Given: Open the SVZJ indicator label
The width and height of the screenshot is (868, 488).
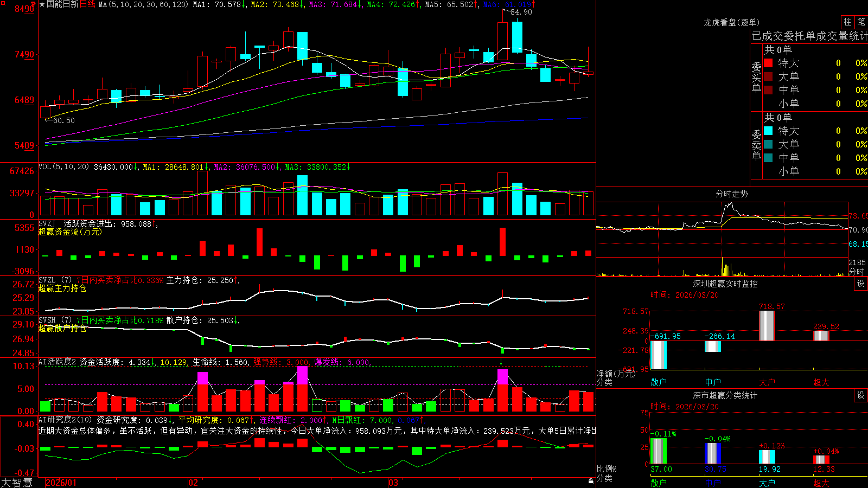Looking at the screenshot, I should click(x=47, y=223).
